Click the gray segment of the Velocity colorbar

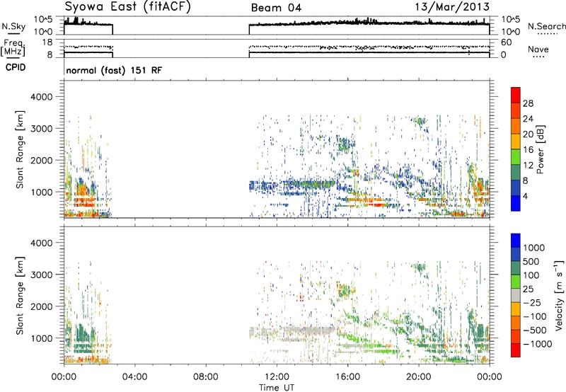516,295
